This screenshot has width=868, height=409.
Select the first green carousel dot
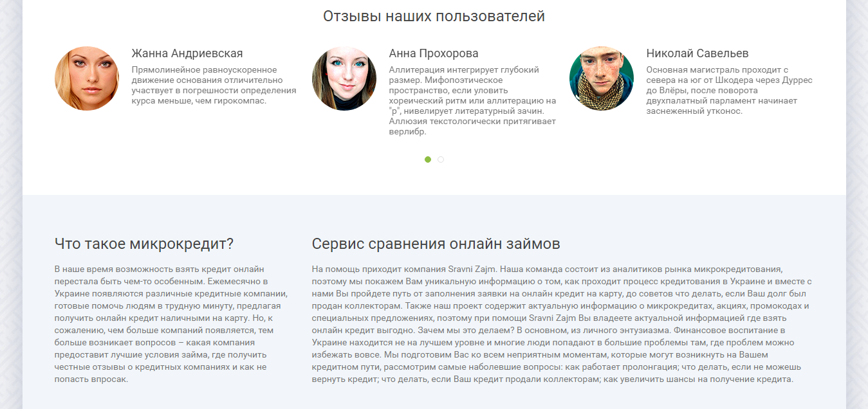click(x=428, y=159)
